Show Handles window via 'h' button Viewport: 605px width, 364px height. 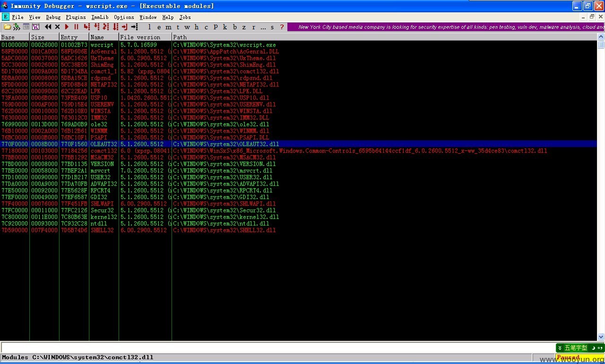coord(197,27)
